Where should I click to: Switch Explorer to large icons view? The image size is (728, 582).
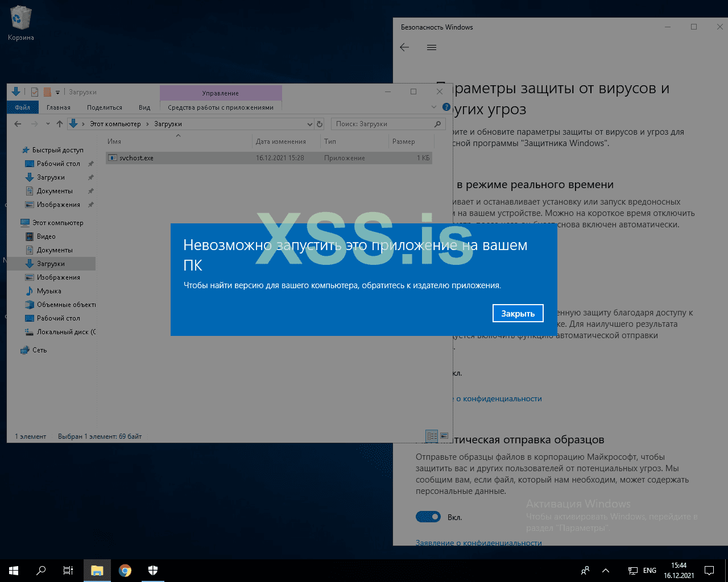coord(444,436)
